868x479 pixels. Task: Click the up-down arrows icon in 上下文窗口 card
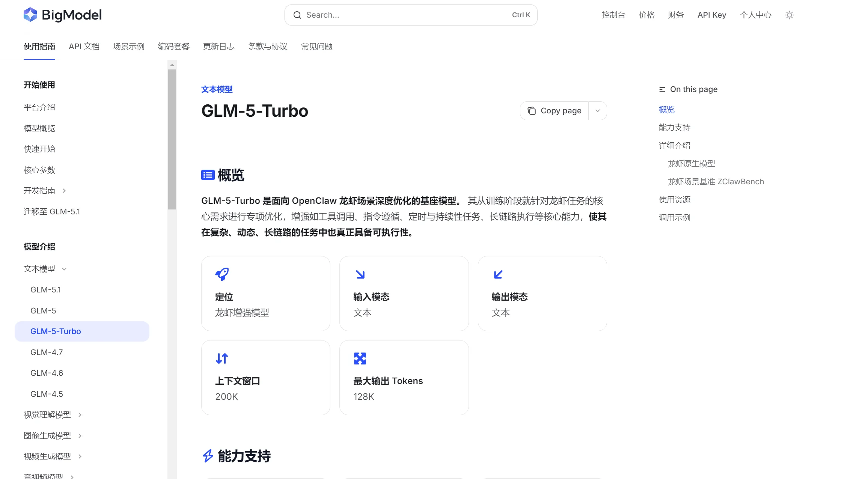coord(222,358)
